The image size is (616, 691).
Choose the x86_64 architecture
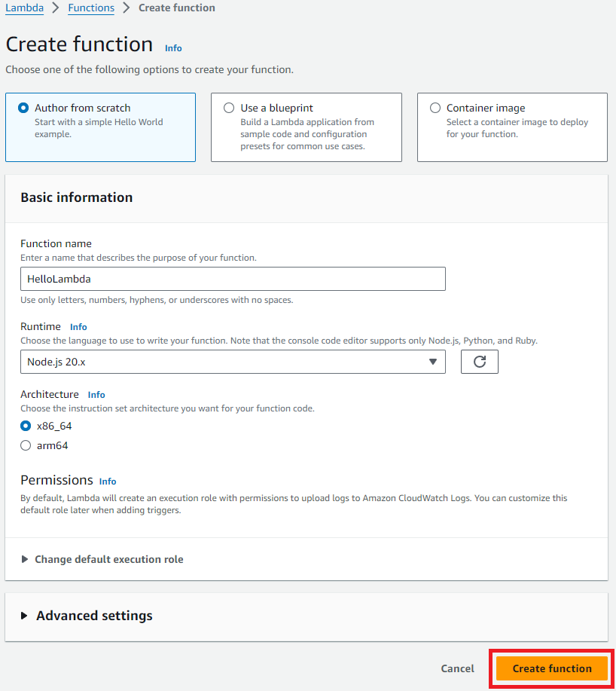pos(26,426)
